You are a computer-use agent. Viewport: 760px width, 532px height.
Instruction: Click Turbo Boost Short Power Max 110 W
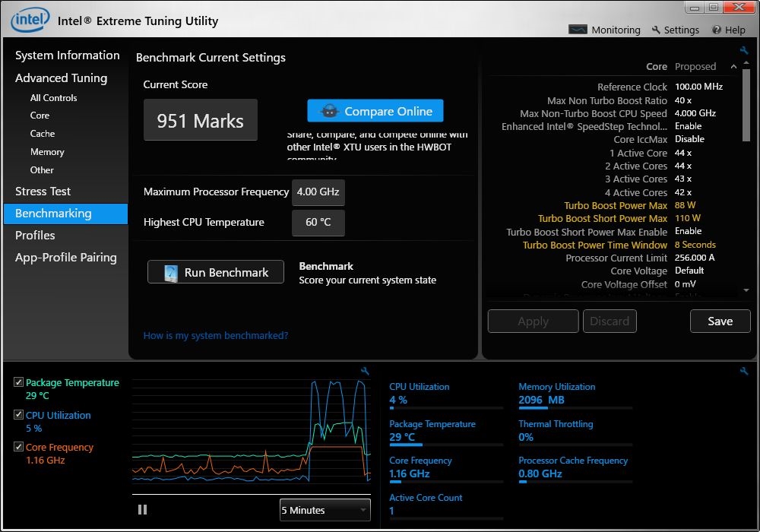pyautogui.click(x=687, y=219)
